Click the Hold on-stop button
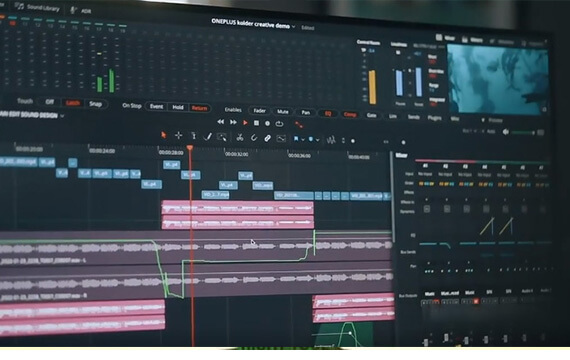This screenshot has height=360, width=570. point(178,107)
